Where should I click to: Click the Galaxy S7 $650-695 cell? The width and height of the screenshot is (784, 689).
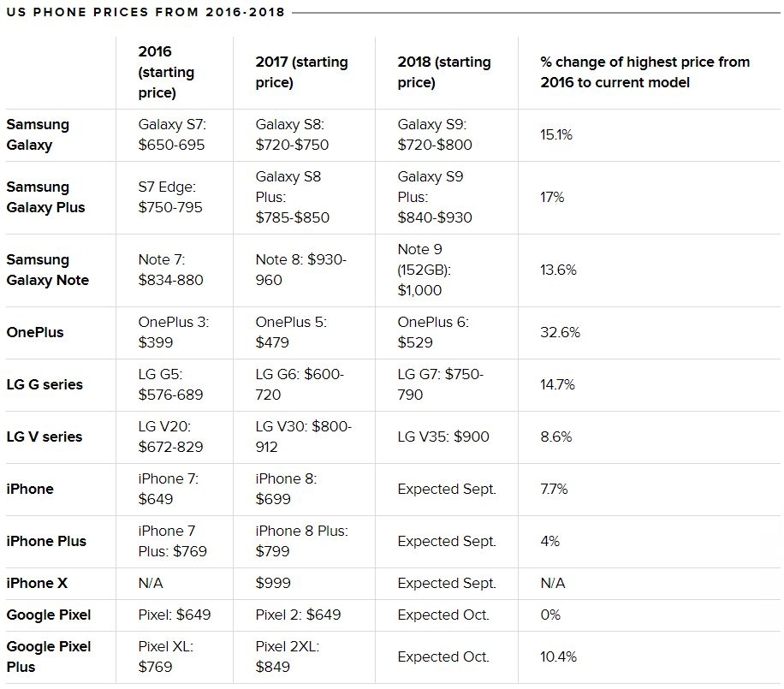(172, 134)
